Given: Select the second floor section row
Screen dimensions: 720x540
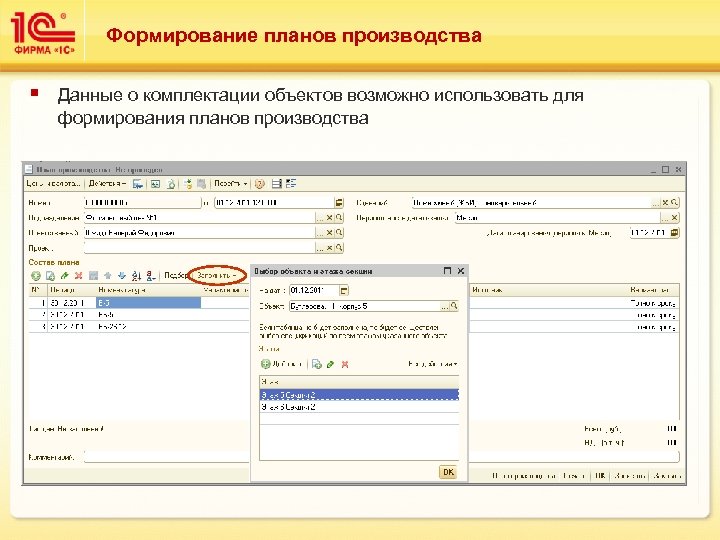Looking at the screenshot, I should 359,407.
